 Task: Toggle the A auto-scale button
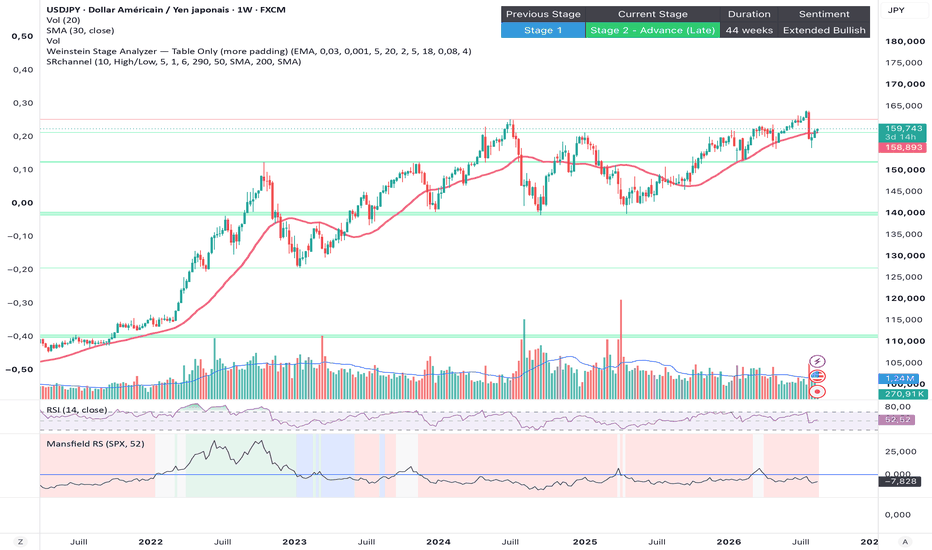point(905,542)
